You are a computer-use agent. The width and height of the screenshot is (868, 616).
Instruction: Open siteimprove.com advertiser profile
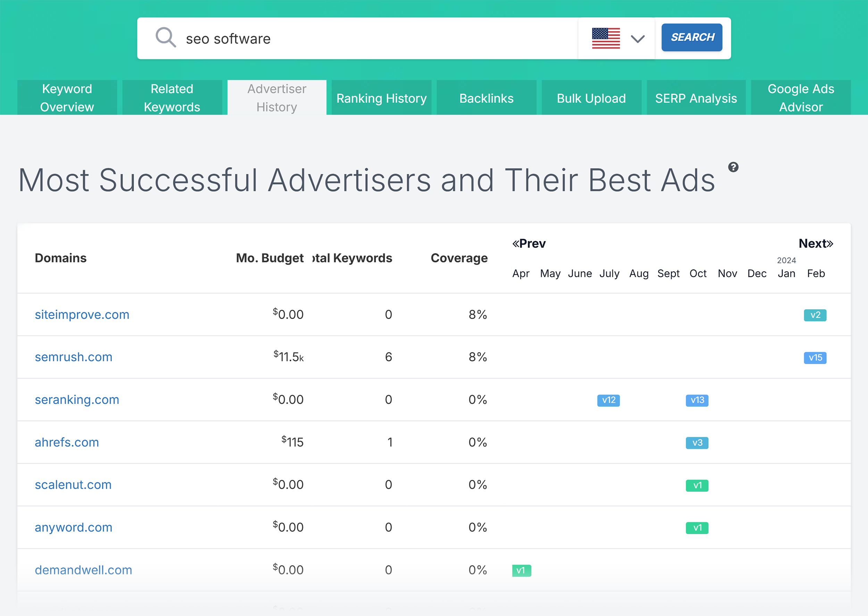[x=72, y=314]
